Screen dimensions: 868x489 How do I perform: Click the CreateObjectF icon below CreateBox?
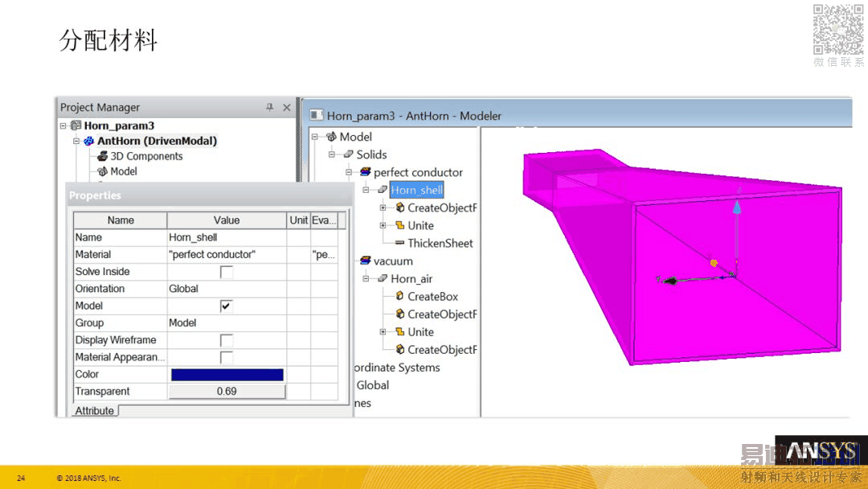coord(399,314)
